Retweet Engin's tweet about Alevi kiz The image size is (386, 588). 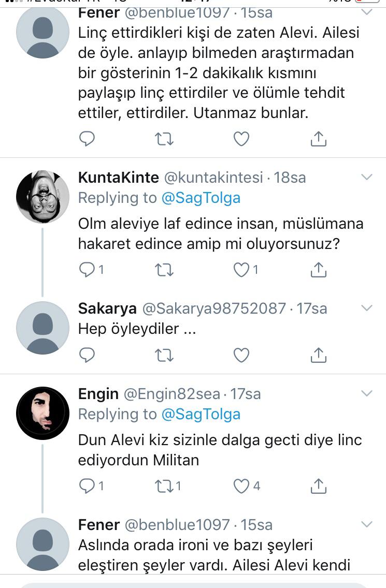164,486
